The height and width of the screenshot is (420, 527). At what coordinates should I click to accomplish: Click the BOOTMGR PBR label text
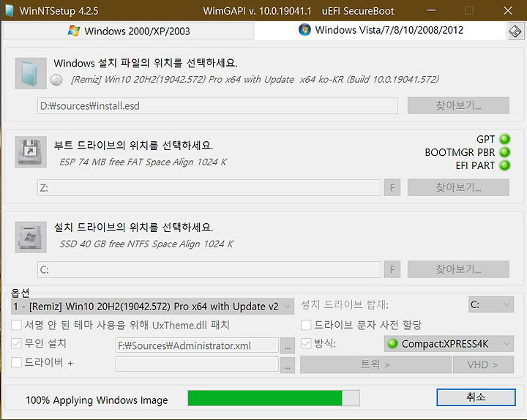460,152
